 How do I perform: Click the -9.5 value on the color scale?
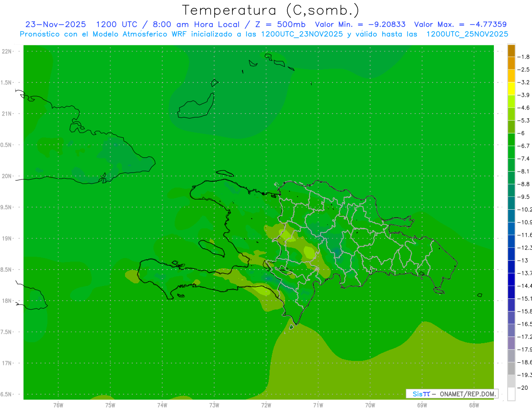coord(524,196)
